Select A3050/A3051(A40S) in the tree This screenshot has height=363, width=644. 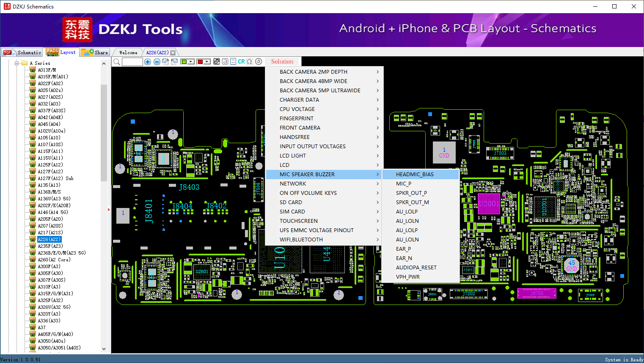[59, 348]
